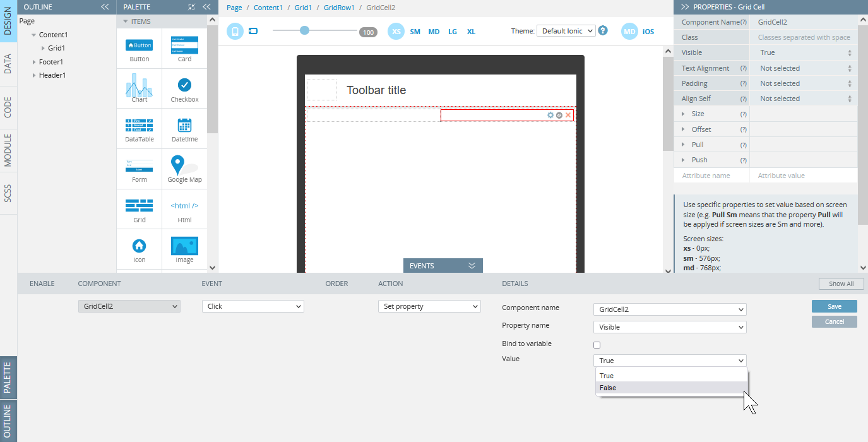Open SCSS side tab
The width and height of the screenshot is (868, 442).
(x=8, y=193)
